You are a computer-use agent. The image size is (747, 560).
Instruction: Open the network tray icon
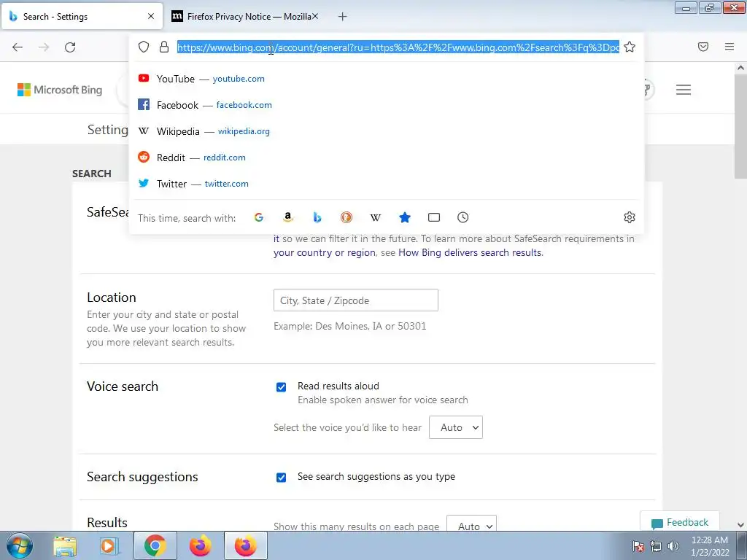(656, 546)
